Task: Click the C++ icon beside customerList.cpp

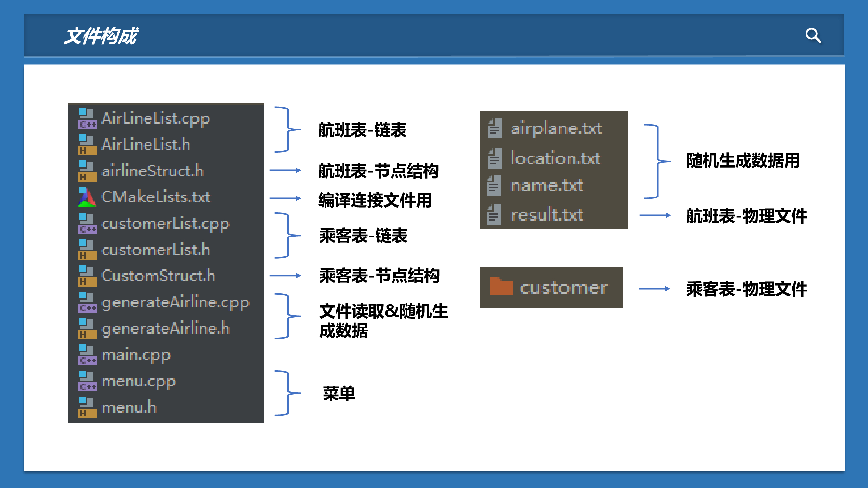Action: point(87,224)
